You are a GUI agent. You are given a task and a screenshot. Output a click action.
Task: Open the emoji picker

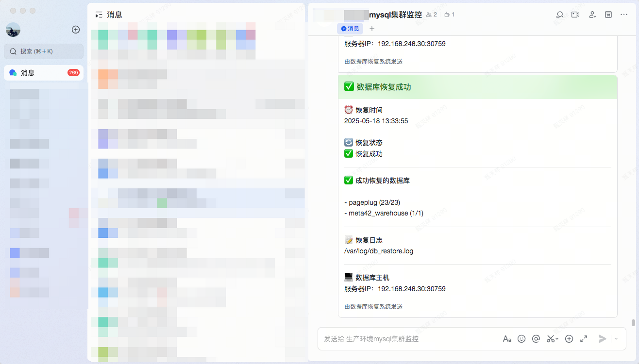(521, 338)
